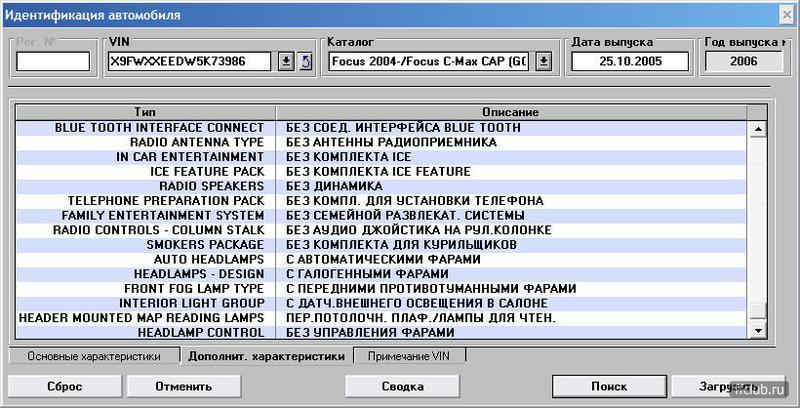Select RADIO SPEAKERS row

[383, 186]
